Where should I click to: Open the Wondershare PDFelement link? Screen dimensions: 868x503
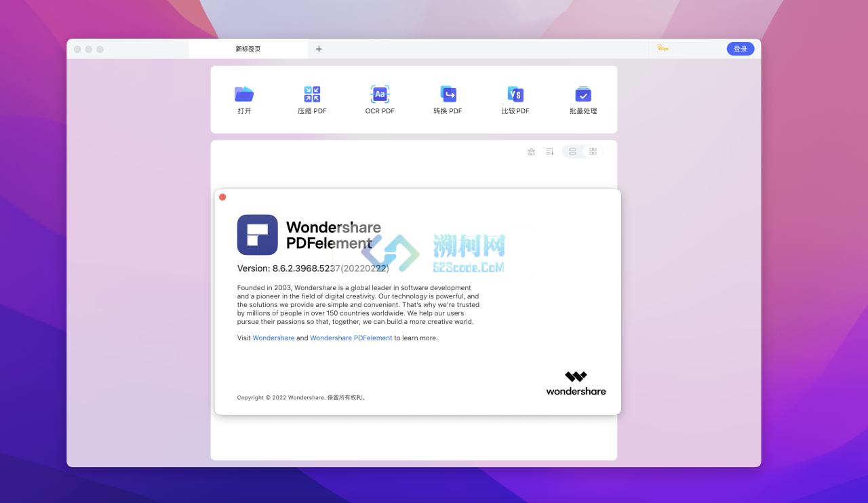pyautogui.click(x=351, y=338)
